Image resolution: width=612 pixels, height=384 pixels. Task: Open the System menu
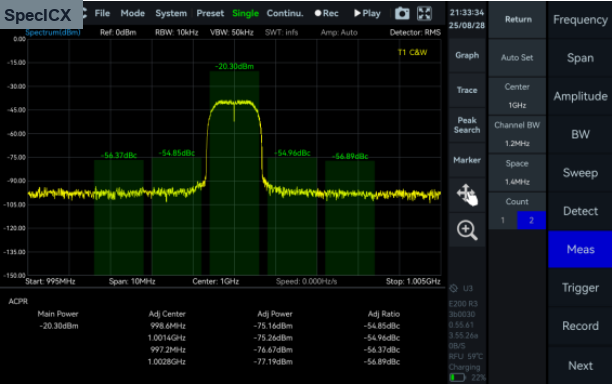(x=171, y=13)
